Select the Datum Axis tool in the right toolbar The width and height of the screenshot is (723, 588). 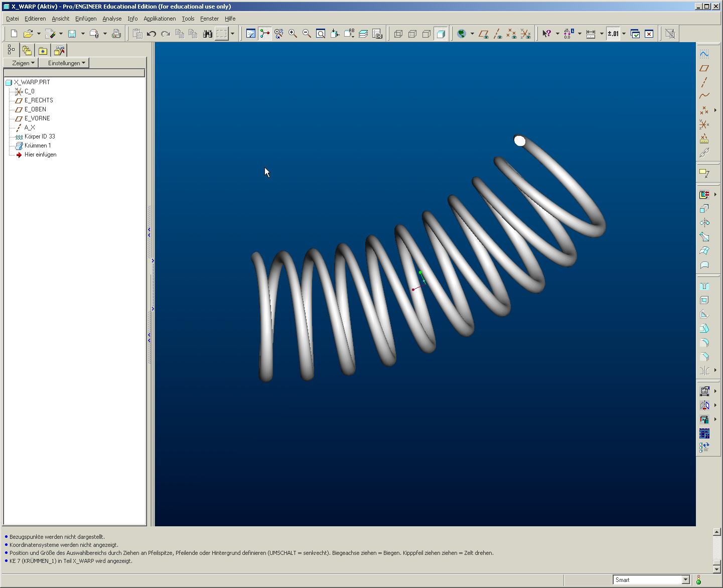[x=704, y=82]
